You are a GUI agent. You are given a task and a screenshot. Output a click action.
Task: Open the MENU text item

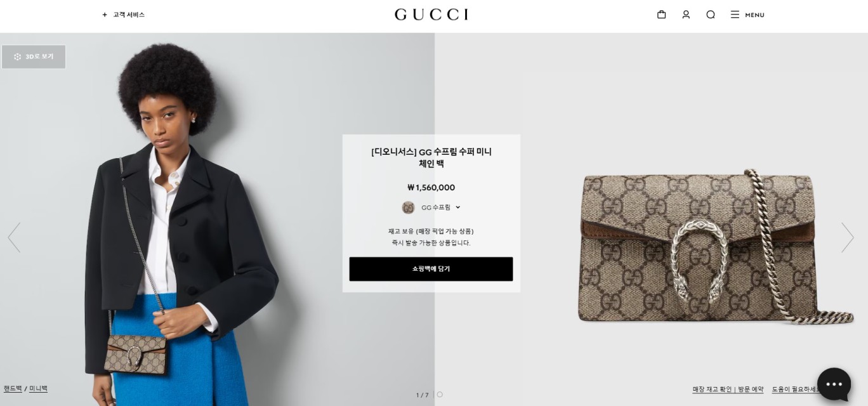pos(754,15)
